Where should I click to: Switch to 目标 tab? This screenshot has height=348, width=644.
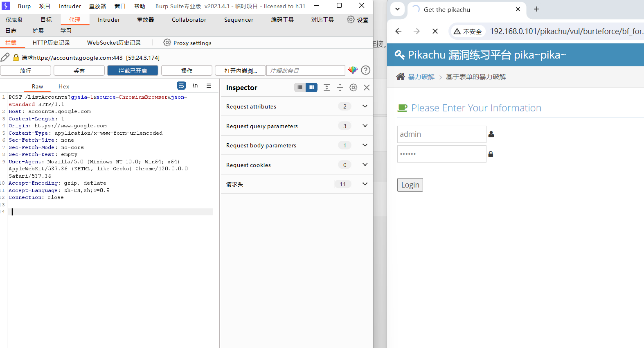click(46, 20)
